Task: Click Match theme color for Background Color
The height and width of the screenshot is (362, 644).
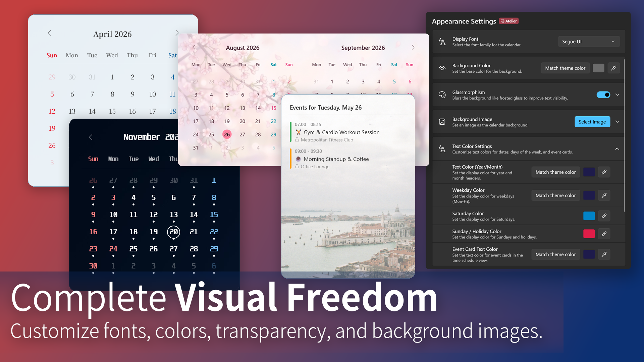Action: coord(565,68)
